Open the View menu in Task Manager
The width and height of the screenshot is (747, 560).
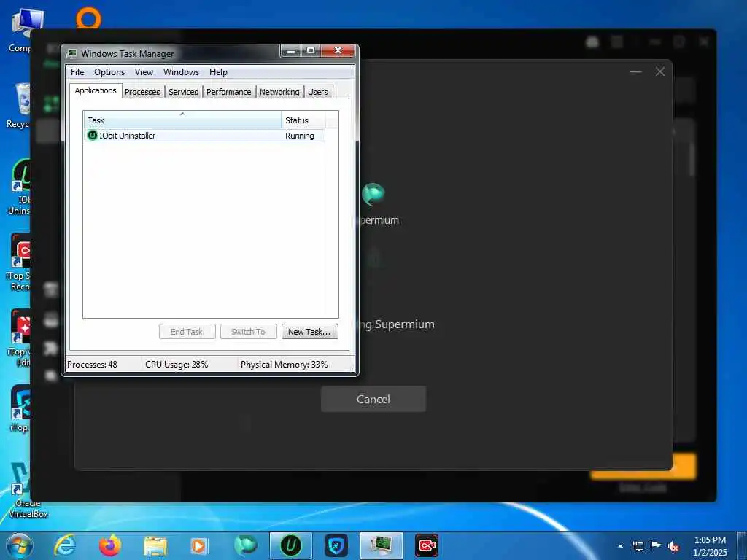(144, 72)
